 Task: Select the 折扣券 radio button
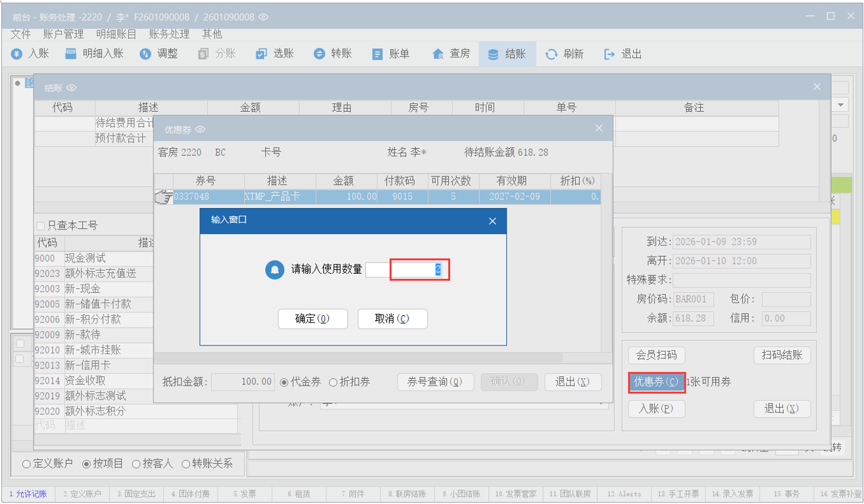334,382
